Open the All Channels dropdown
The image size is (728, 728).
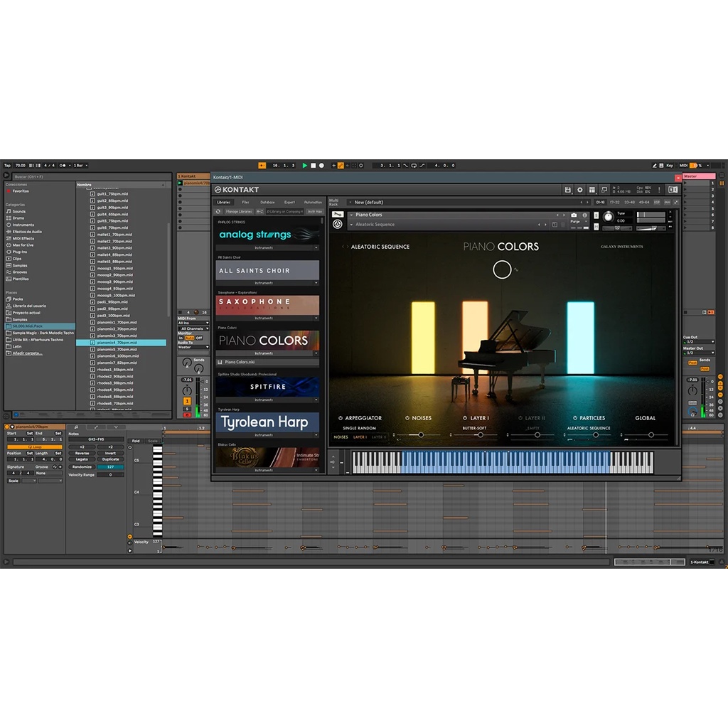click(x=193, y=328)
